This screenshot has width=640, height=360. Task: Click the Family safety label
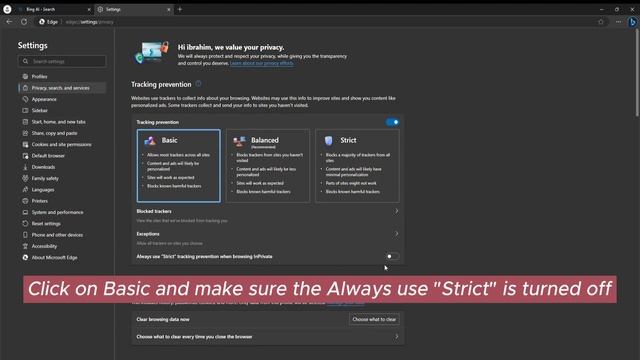pyautogui.click(x=45, y=178)
